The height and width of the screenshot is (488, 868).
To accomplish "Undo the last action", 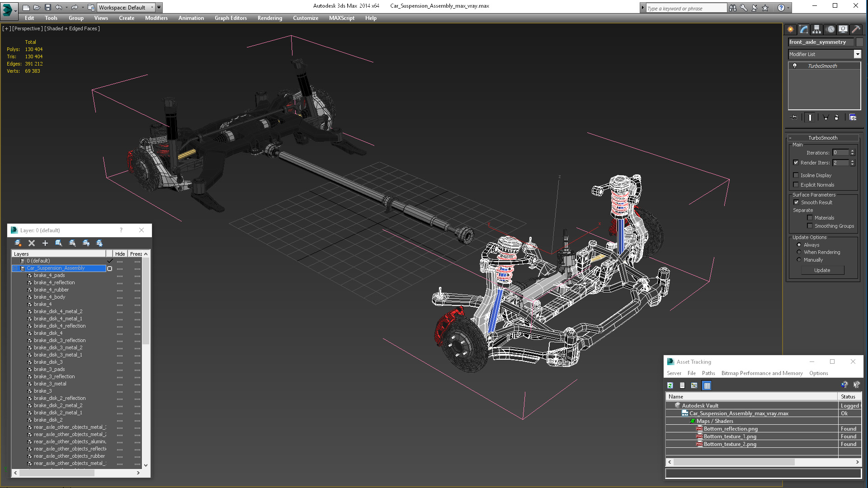I will click(58, 7).
